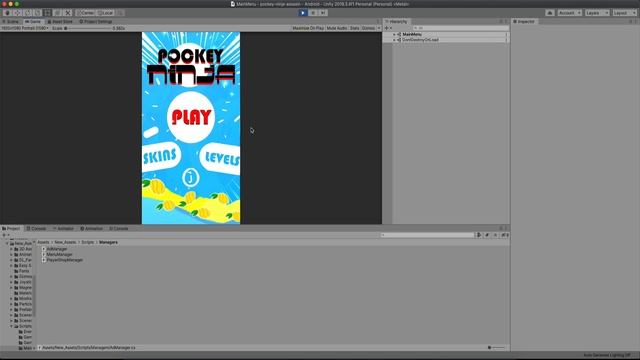Toggle Mute Audio in game view
The image size is (640, 360).
point(337,28)
